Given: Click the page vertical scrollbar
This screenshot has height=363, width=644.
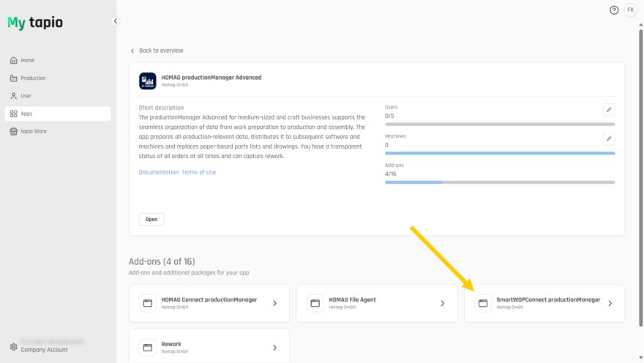Looking at the screenshot, I should pyautogui.click(x=641, y=178).
